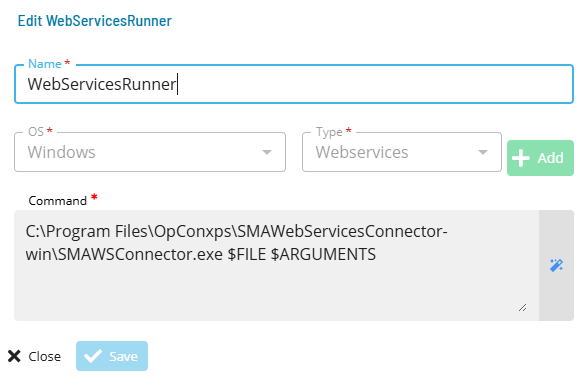
Task: Click the checkmark icon on Save button
Action: [x=93, y=356]
